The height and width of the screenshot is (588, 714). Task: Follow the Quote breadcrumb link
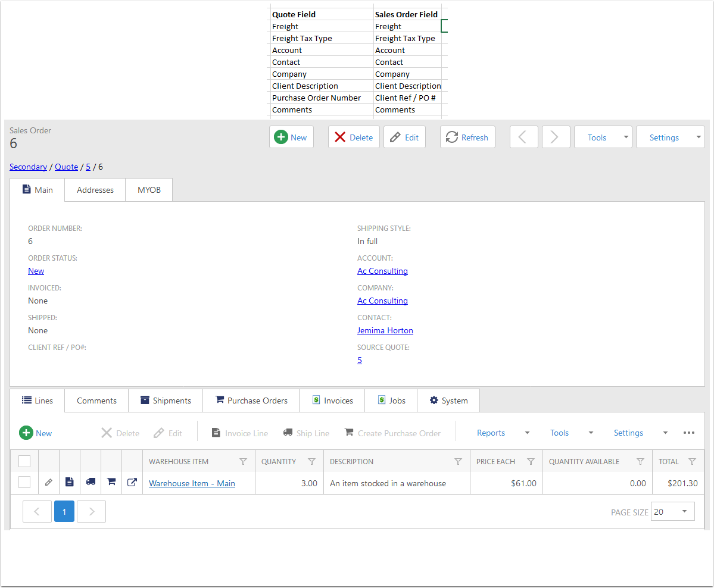tap(67, 167)
